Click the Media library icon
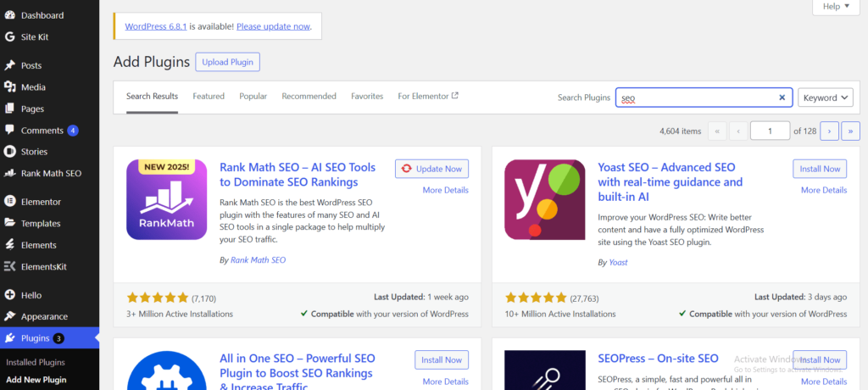This screenshot has width=868, height=390. click(9, 87)
